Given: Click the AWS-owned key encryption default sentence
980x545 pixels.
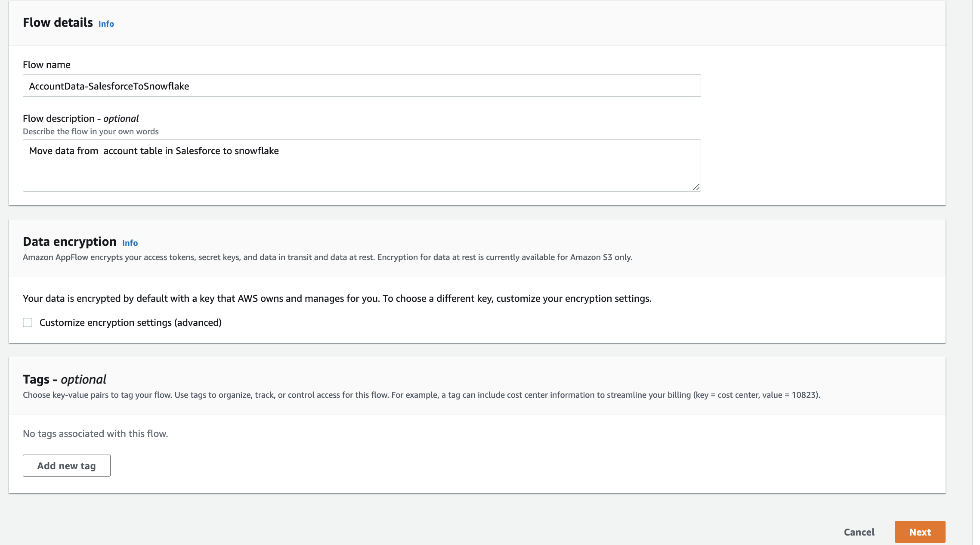Looking at the screenshot, I should pos(337,298).
